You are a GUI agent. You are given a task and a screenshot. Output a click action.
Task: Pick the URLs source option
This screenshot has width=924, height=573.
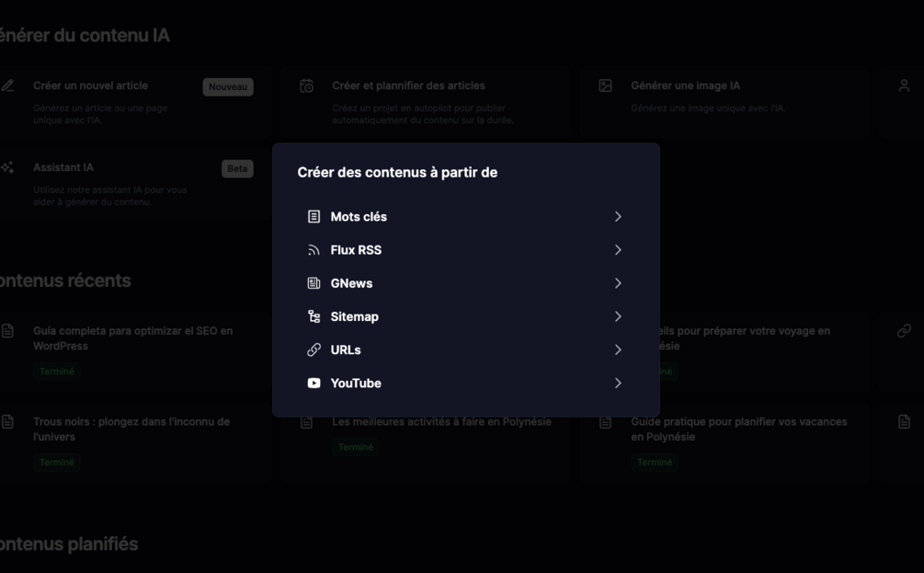pyautogui.click(x=465, y=350)
